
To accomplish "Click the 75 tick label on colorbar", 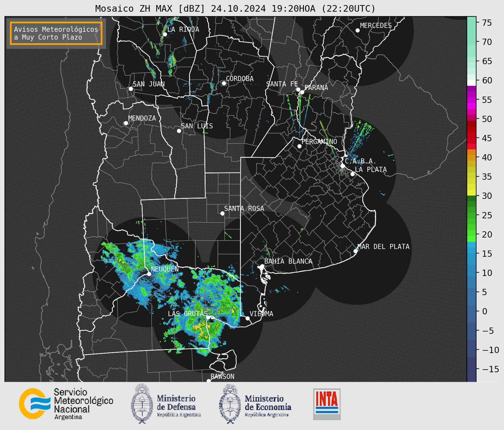I will 487,23.
